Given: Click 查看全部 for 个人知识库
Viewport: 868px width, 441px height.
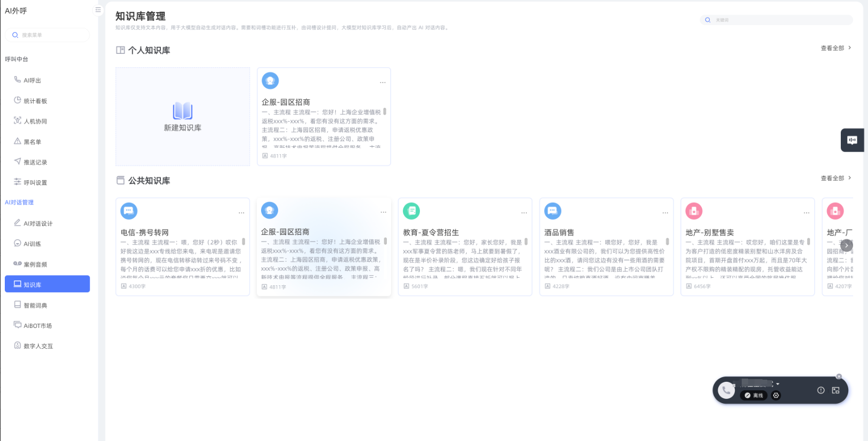Looking at the screenshot, I should tap(835, 48).
